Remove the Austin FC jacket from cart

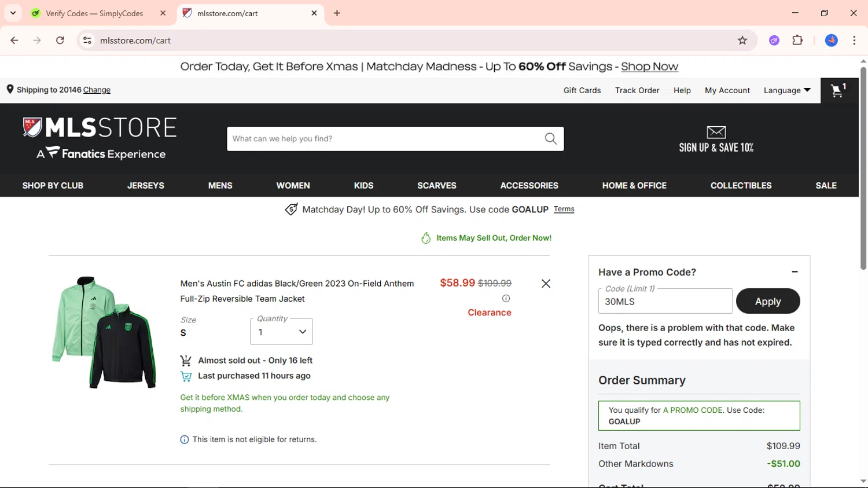546,284
